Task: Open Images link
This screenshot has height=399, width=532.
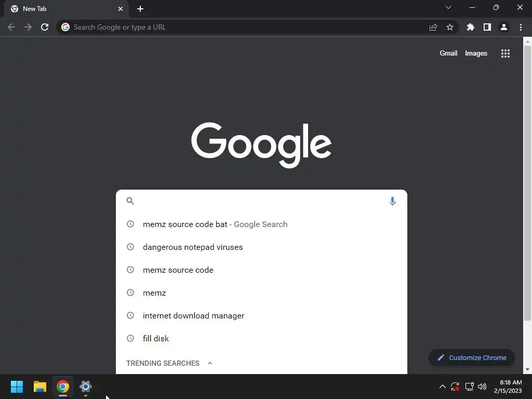Action: (476, 54)
